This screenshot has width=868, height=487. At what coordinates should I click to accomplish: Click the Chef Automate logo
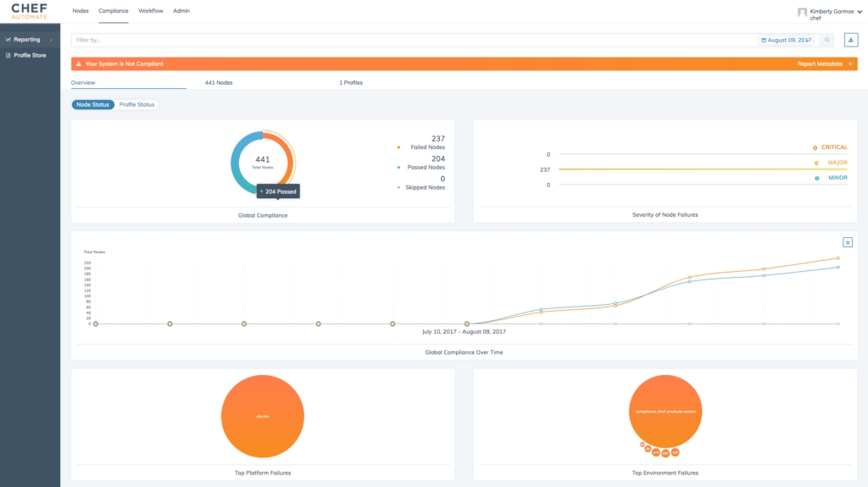(x=30, y=11)
